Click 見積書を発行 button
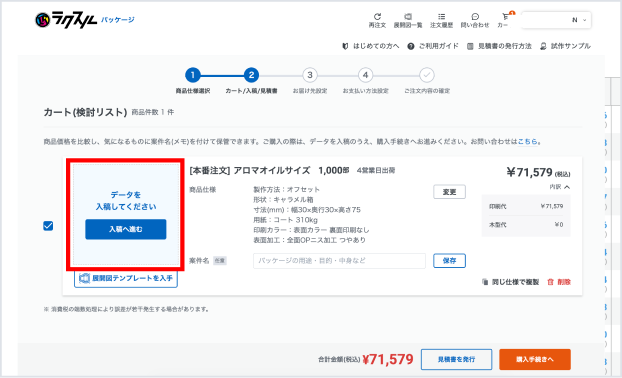Screen dimensions: 622x378 click(456, 359)
